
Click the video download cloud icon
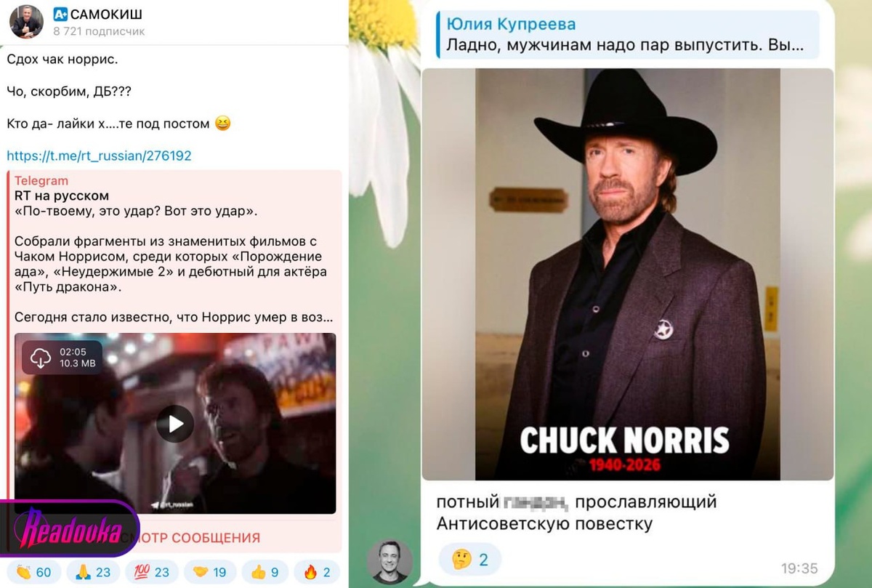click(x=41, y=358)
